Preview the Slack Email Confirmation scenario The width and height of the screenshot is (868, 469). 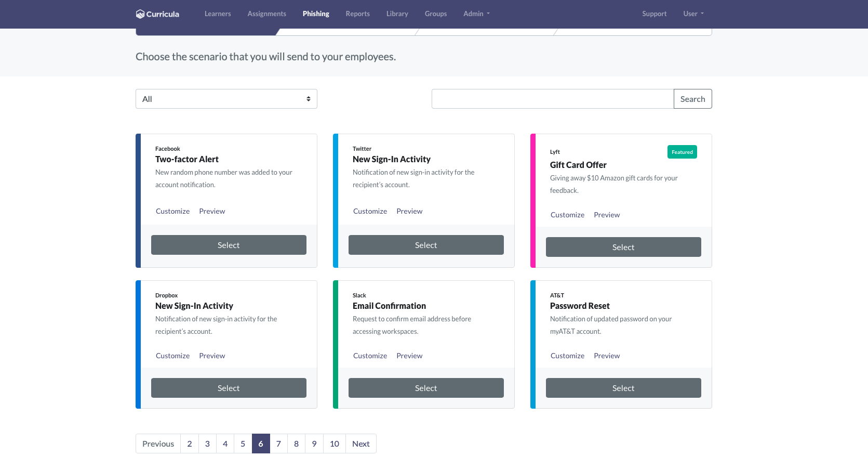(x=409, y=356)
